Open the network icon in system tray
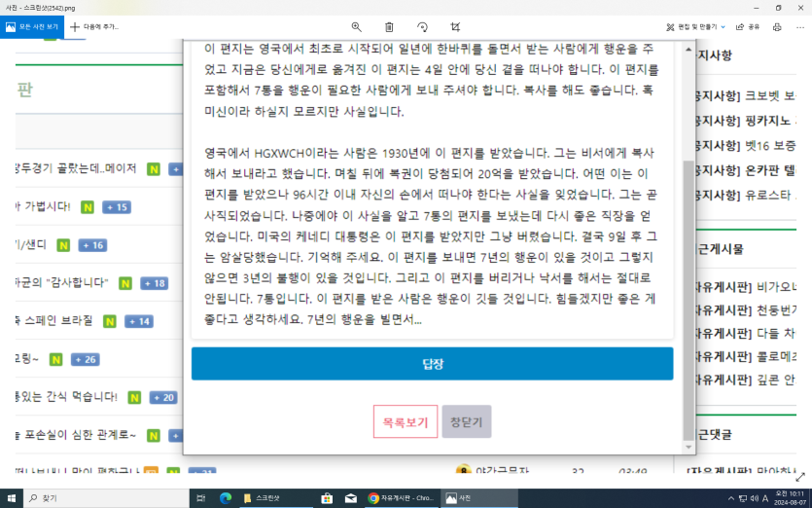This screenshot has height=508, width=812. tap(743, 498)
